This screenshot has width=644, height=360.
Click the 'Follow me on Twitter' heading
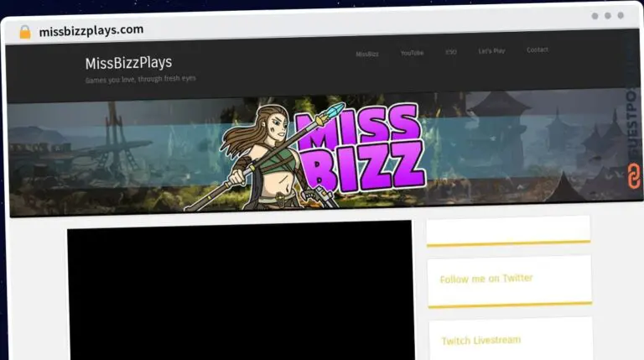[x=486, y=279]
